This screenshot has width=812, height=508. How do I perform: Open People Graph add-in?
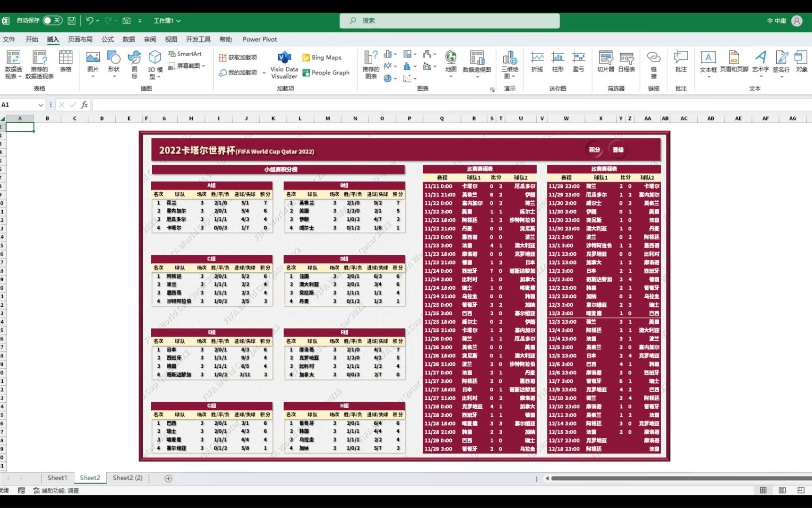326,72
